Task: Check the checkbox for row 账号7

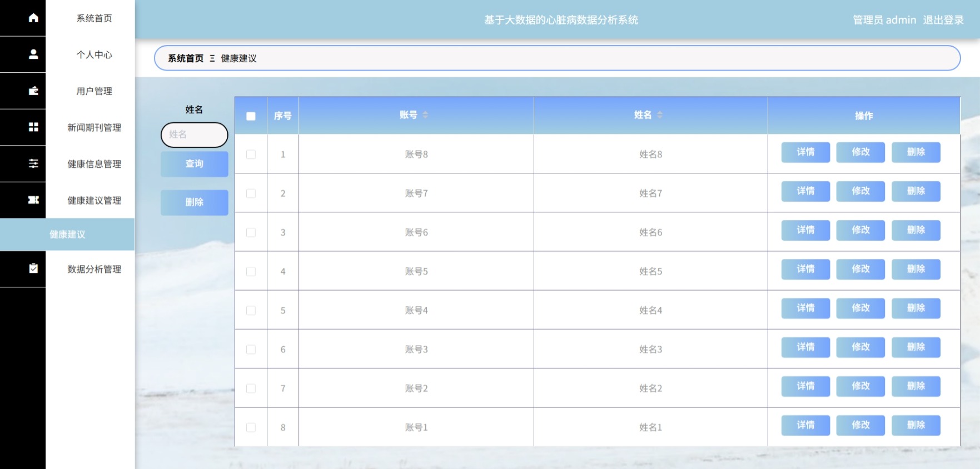Action: 251,193
